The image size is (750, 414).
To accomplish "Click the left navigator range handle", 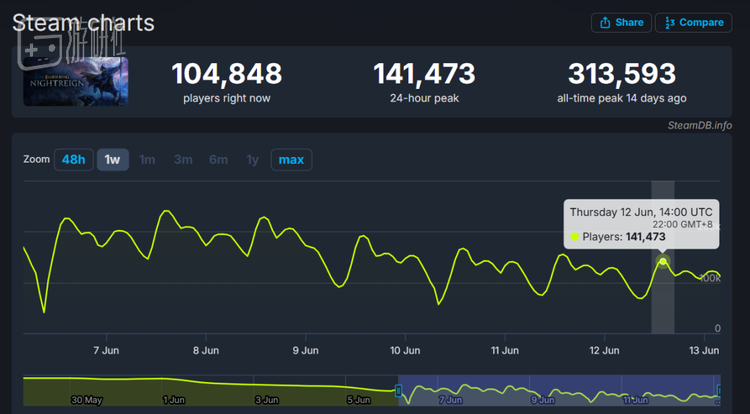I will coord(398,391).
